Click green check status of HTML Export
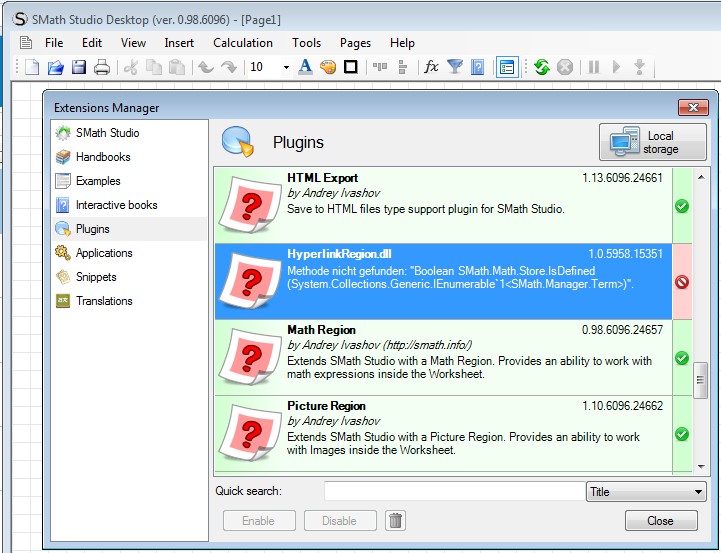The width and height of the screenshot is (721, 553). 682,206
